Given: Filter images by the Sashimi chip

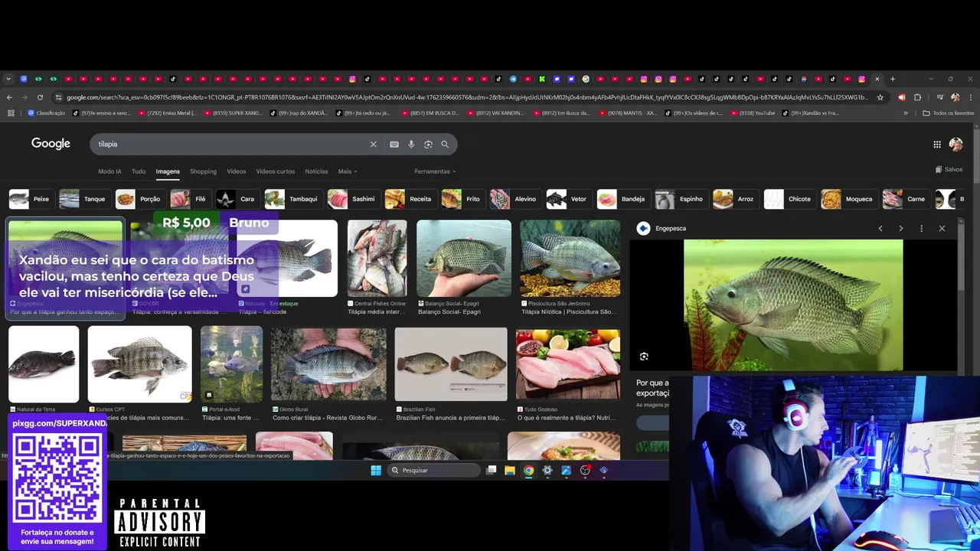Looking at the screenshot, I should click(352, 199).
